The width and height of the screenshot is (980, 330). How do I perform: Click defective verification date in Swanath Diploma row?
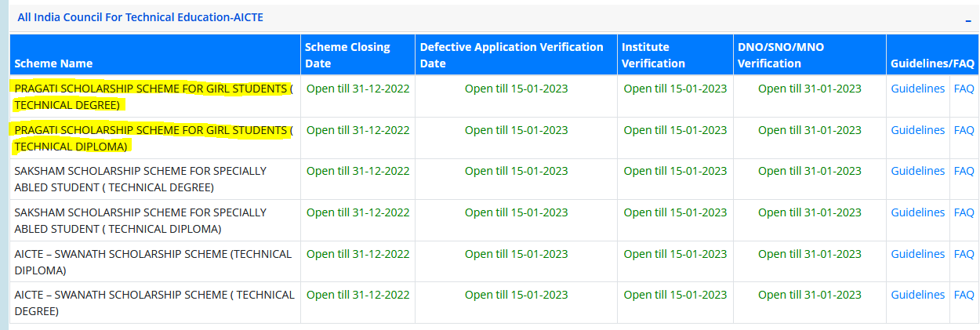517,254
